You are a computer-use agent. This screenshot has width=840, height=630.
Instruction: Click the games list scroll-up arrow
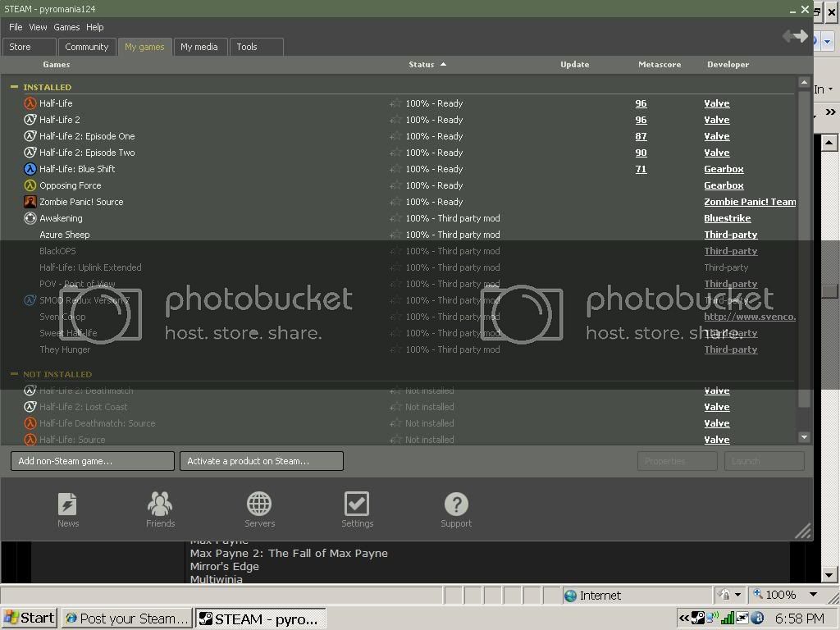pos(804,83)
